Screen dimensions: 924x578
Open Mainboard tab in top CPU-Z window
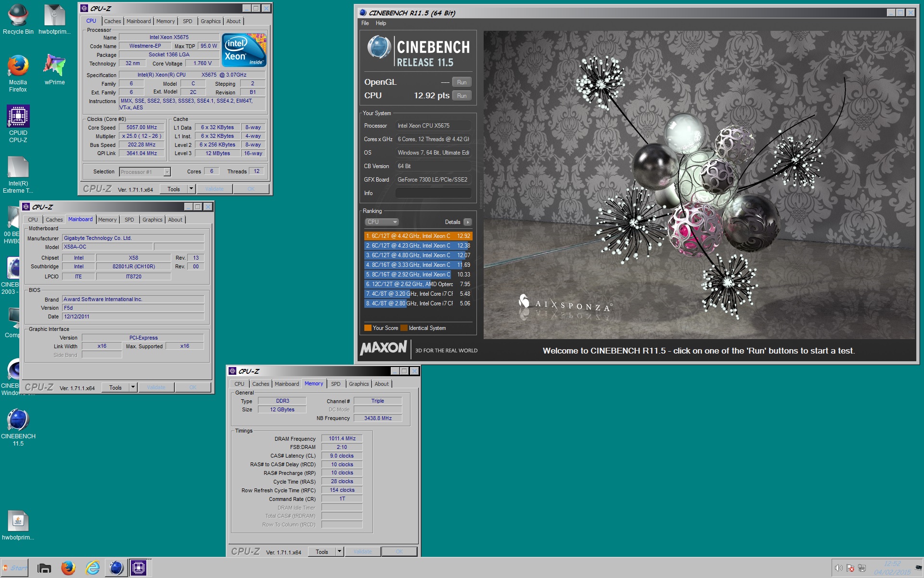tap(139, 21)
